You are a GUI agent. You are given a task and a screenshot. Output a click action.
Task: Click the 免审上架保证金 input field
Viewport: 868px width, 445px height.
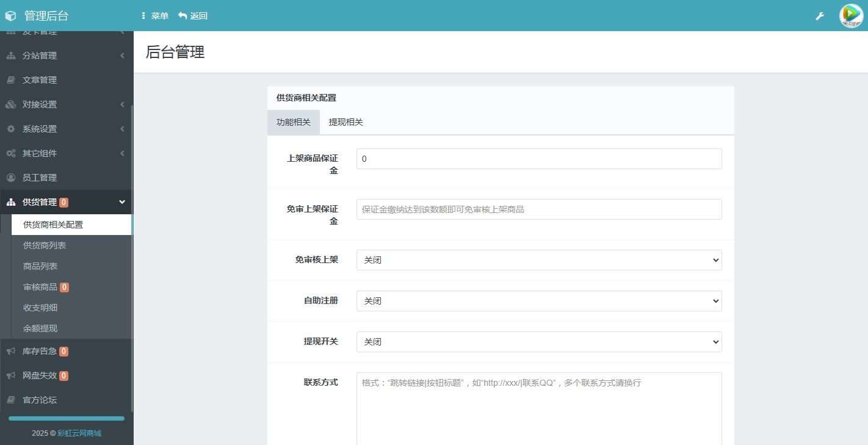pyautogui.click(x=538, y=209)
